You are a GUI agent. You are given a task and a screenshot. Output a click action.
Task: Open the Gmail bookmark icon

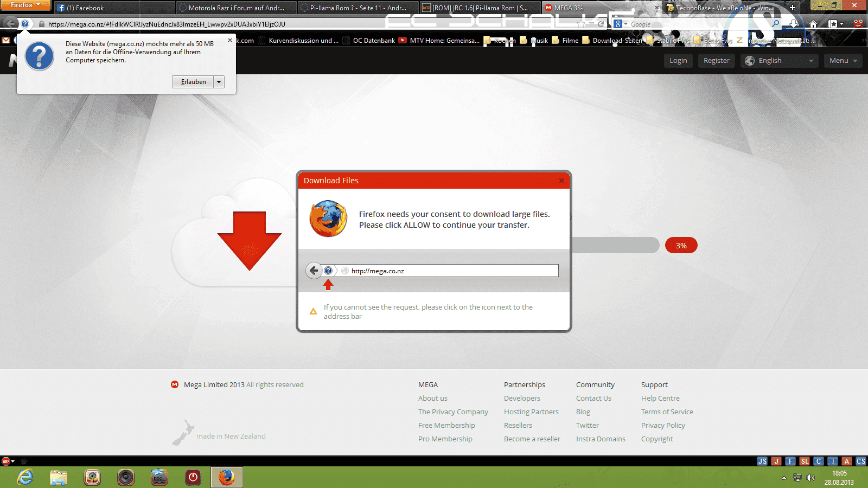(6, 40)
